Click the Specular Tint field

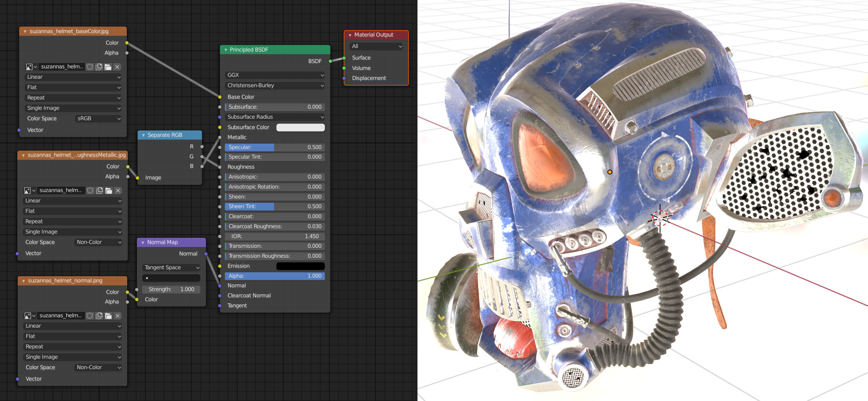coord(275,157)
